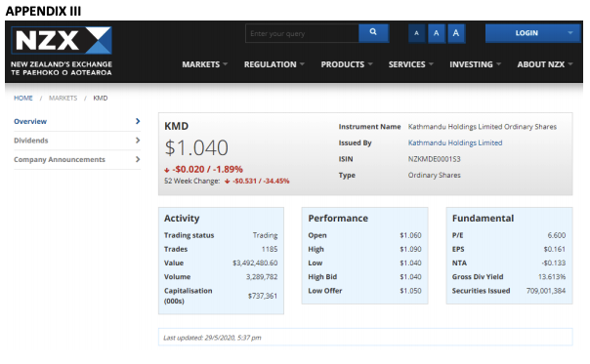Screen dimensions: 590x364
Task: Click the Trades value 1185
Action: 270,249
